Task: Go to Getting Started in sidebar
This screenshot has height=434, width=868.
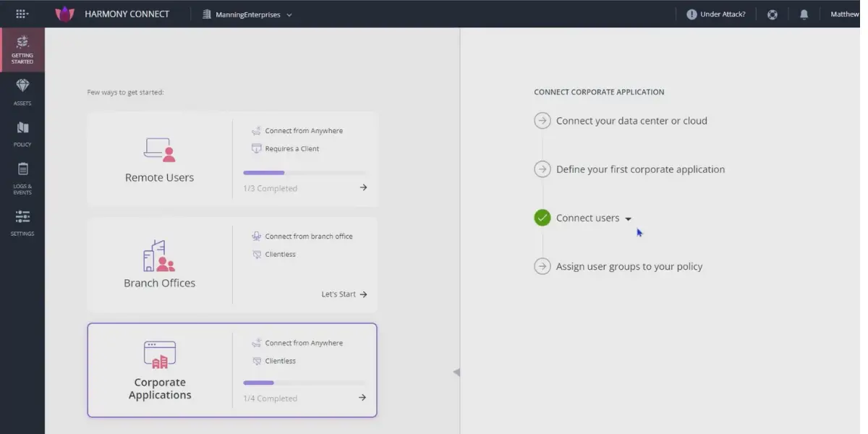Action: pos(22,49)
